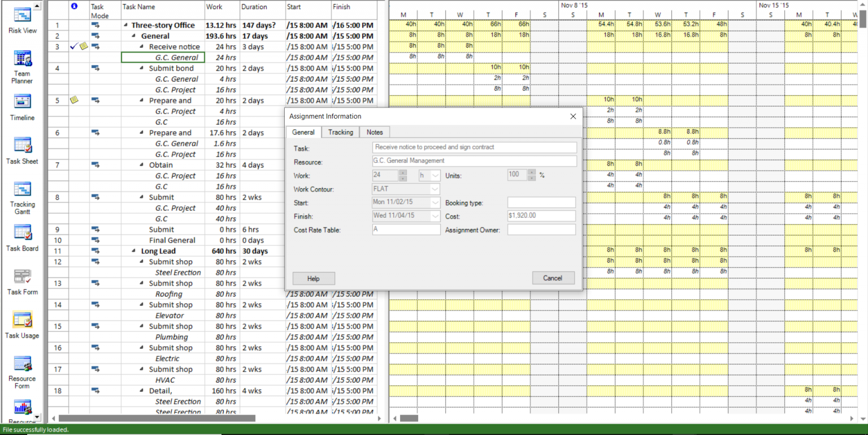Click the Help button

(x=313, y=278)
